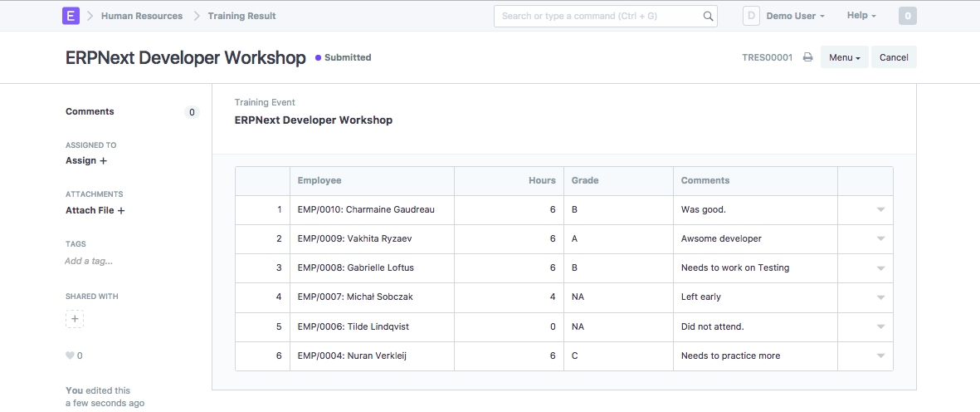Print the training result document
The height and width of the screenshot is (412, 980).
click(x=807, y=57)
